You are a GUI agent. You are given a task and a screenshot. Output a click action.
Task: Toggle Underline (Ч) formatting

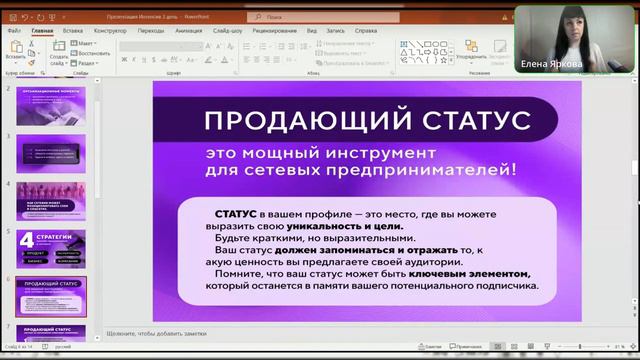pyautogui.click(x=144, y=60)
